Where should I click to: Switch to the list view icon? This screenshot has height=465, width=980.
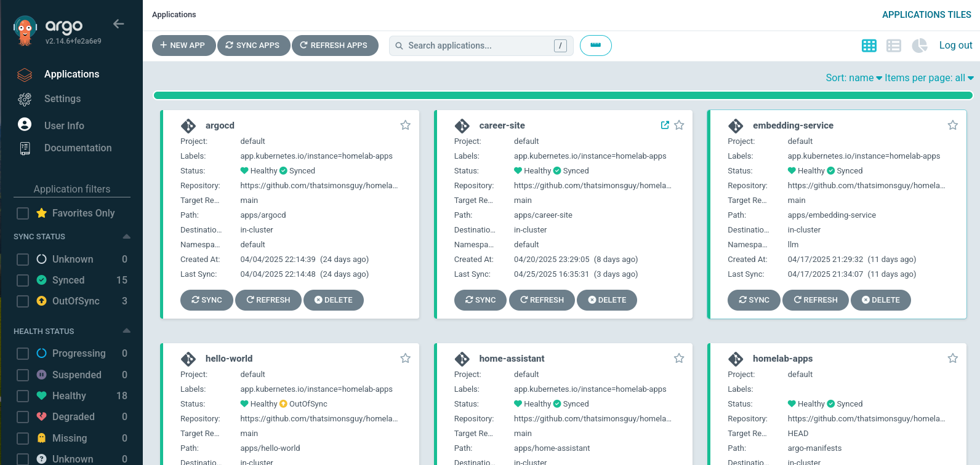point(893,46)
